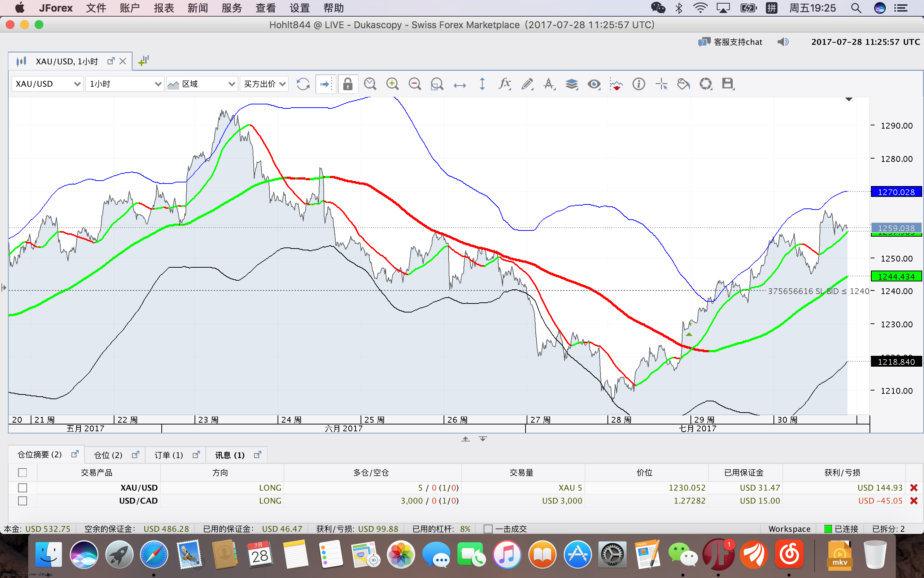Expand the left side panel arrow
Viewport: 924px width, 578px height.
tap(4, 288)
